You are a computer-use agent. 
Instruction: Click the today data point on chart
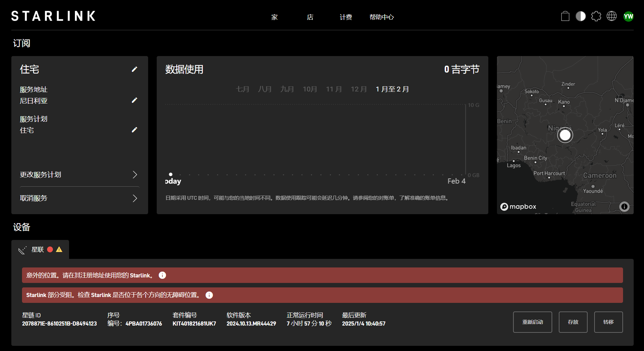pos(171,174)
